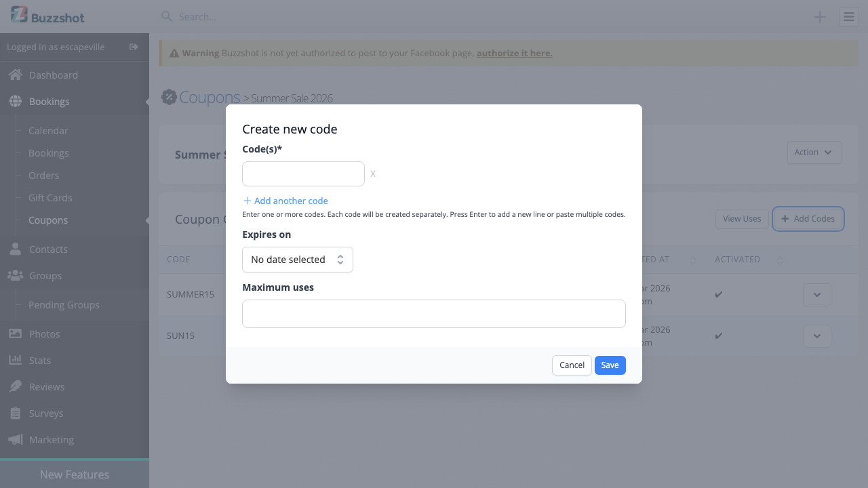The image size is (868, 488).
Task: Expand the Action dropdown
Action: pos(814,152)
